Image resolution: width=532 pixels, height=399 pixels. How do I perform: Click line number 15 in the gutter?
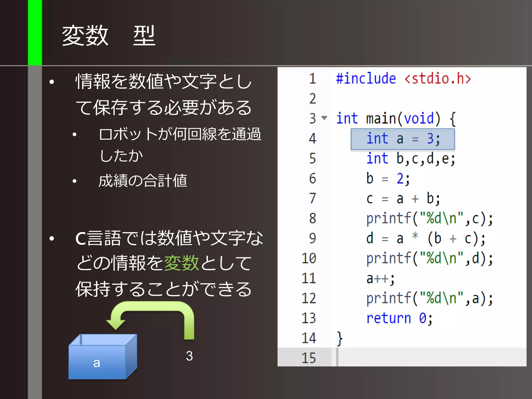(x=309, y=358)
